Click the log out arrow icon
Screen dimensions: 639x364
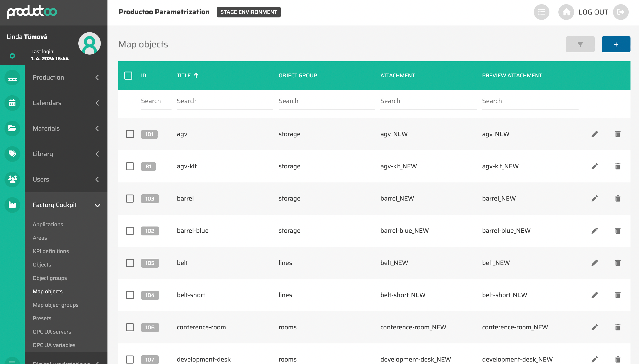[x=620, y=12]
